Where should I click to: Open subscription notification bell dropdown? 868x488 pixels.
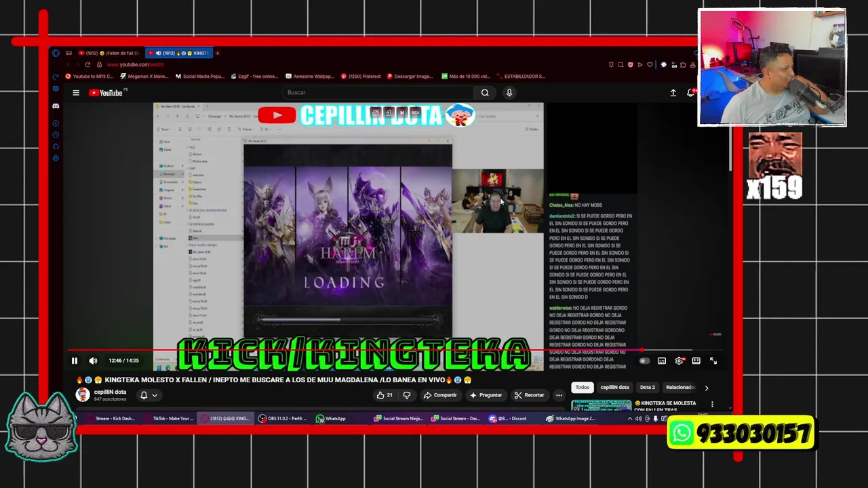[149, 395]
